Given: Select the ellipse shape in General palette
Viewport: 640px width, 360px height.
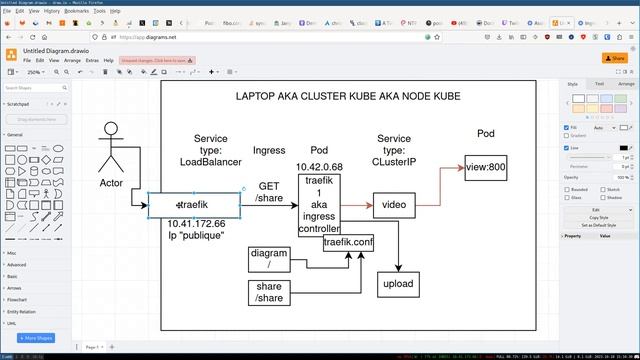Looking at the screenshot, I should (58, 149).
